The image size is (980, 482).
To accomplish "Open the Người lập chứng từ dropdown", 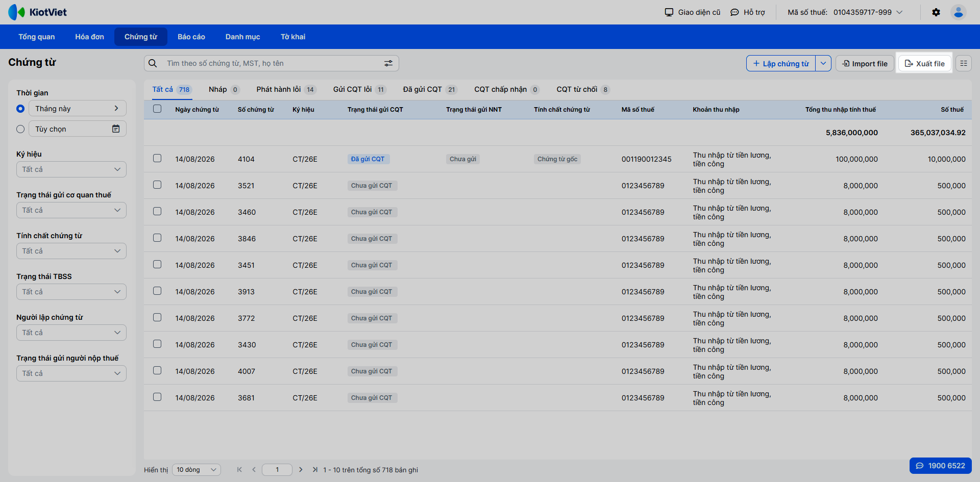I will click(x=71, y=333).
